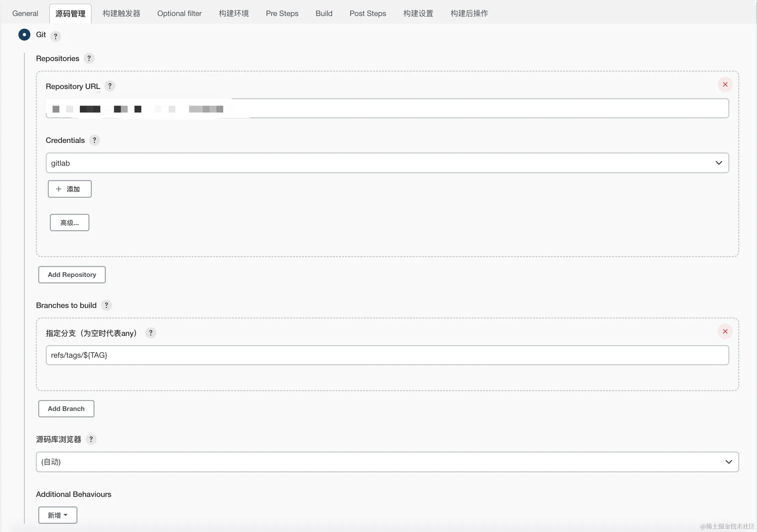Click Add Repository button
Viewport: 757px width, 532px height.
tap(72, 275)
